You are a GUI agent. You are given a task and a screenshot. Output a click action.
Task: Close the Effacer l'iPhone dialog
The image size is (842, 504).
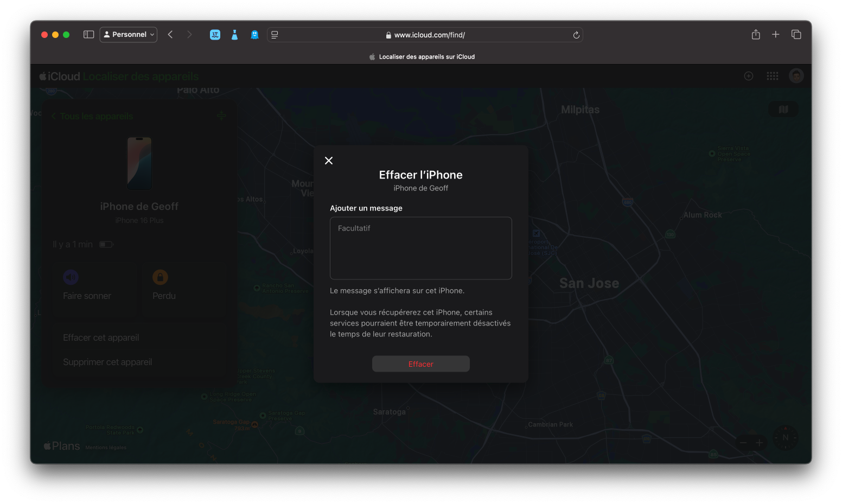pyautogui.click(x=329, y=161)
